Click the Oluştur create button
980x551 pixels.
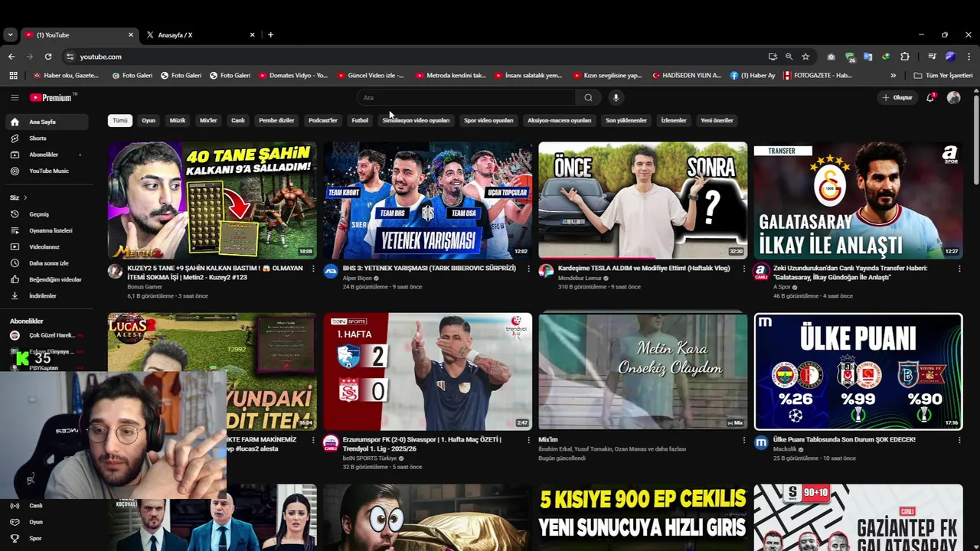pyautogui.click(x=897, y=97)
